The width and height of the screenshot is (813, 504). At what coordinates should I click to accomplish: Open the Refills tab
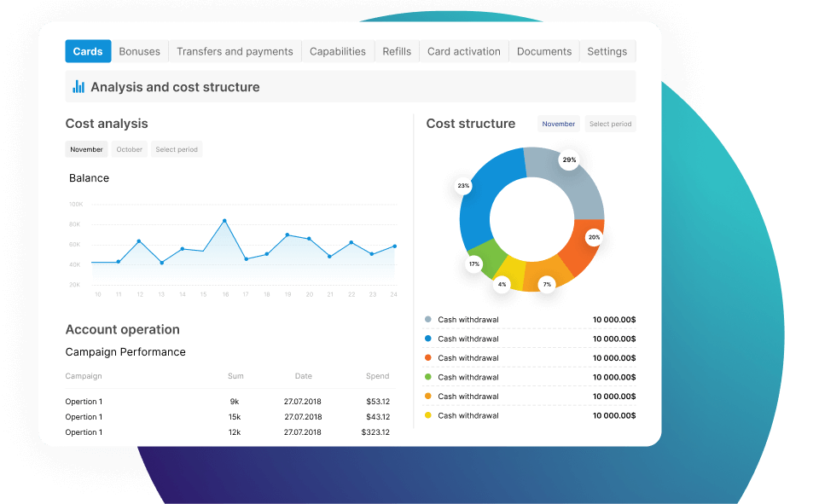click(397, 51)
